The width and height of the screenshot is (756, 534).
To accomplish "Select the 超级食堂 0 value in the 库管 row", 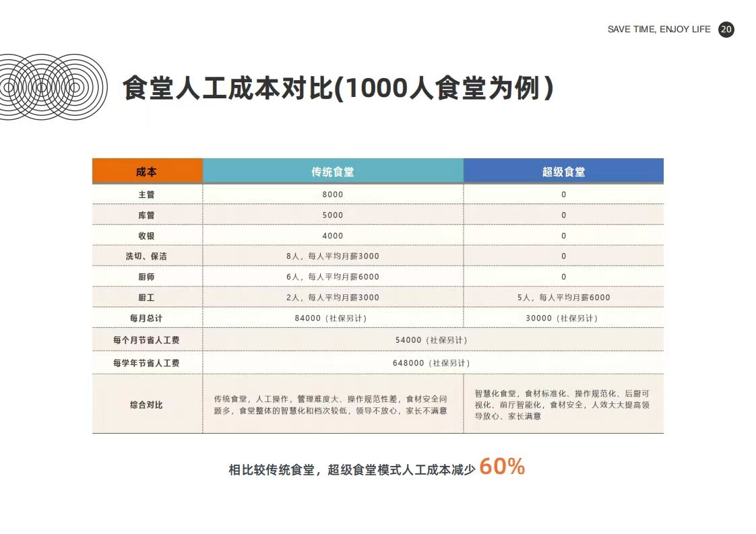I will (563, 215).
